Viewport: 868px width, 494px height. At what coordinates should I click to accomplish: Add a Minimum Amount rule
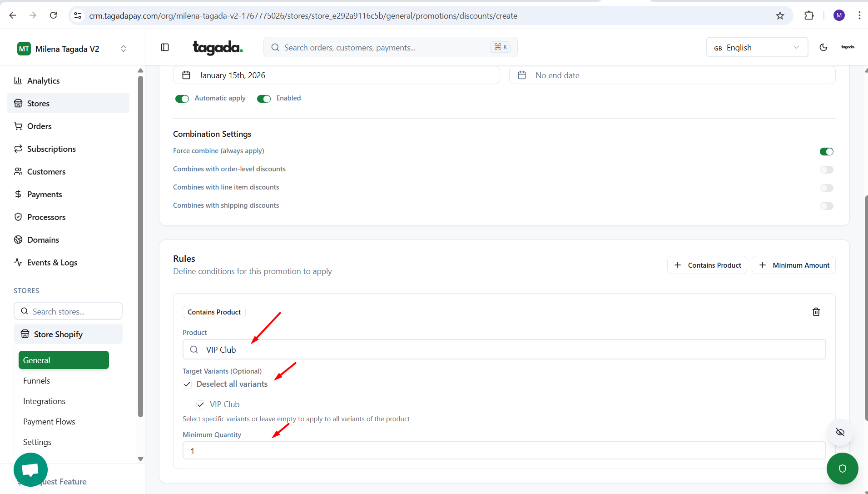tap(794, 265)
